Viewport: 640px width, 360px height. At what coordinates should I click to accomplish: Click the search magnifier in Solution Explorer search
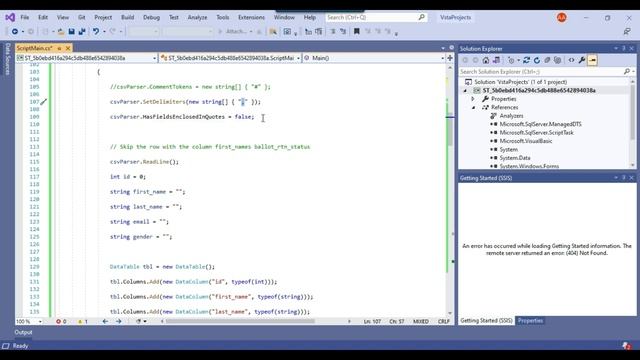coord(627,71)
